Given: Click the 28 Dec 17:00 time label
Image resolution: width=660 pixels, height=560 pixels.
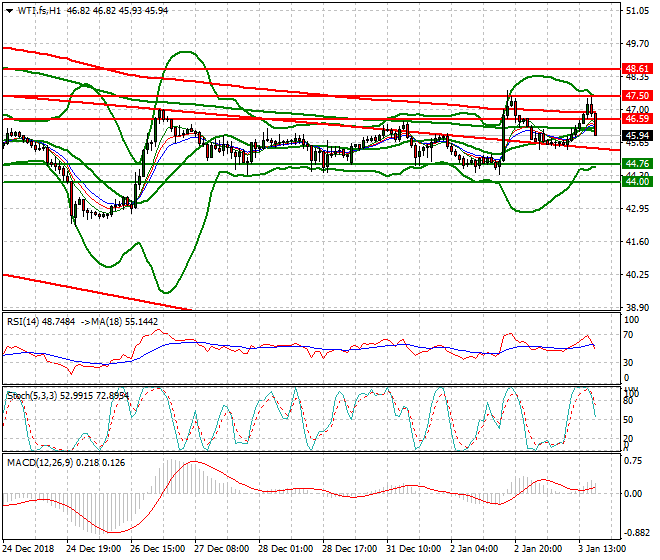Looking at the screenshot, I should (x=350, y=549).
